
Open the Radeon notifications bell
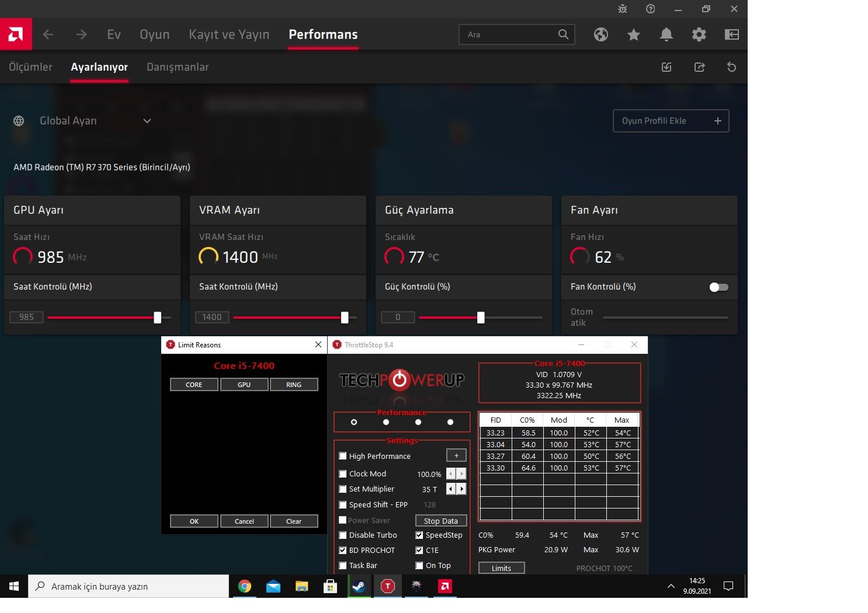pyautogui.click(x=666, y=35)
